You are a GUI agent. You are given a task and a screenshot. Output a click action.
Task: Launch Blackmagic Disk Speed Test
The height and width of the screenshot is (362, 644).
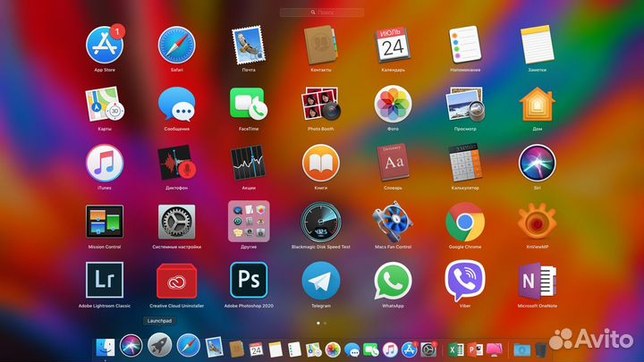coord(321,222)
